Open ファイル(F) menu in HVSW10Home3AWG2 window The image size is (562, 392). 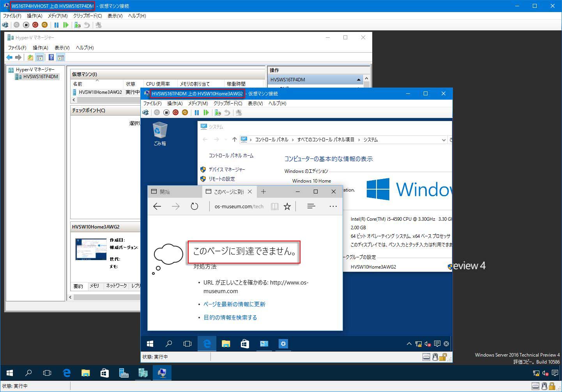coord(152,104)
